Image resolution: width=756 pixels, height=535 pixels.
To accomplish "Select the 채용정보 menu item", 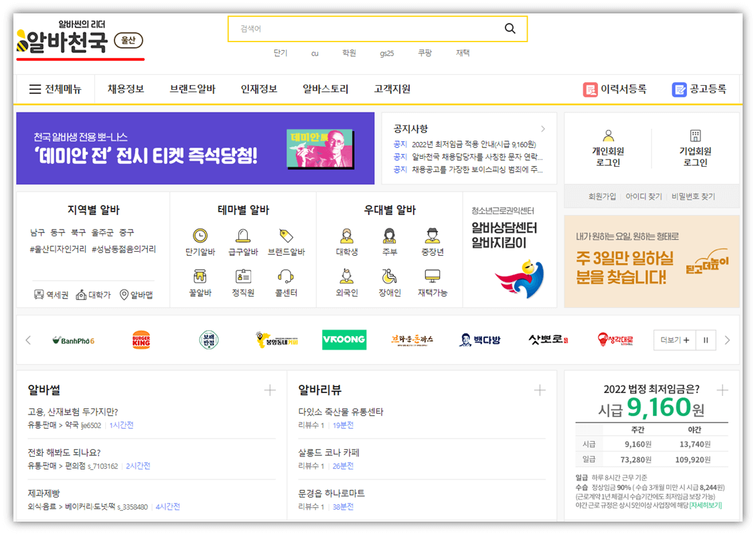I will tap(125, 88).
